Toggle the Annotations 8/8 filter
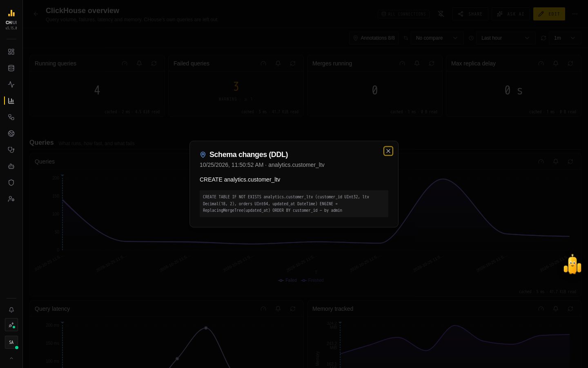Image resolution: width=588 pixels, height=368 pixels. [374, 38]
